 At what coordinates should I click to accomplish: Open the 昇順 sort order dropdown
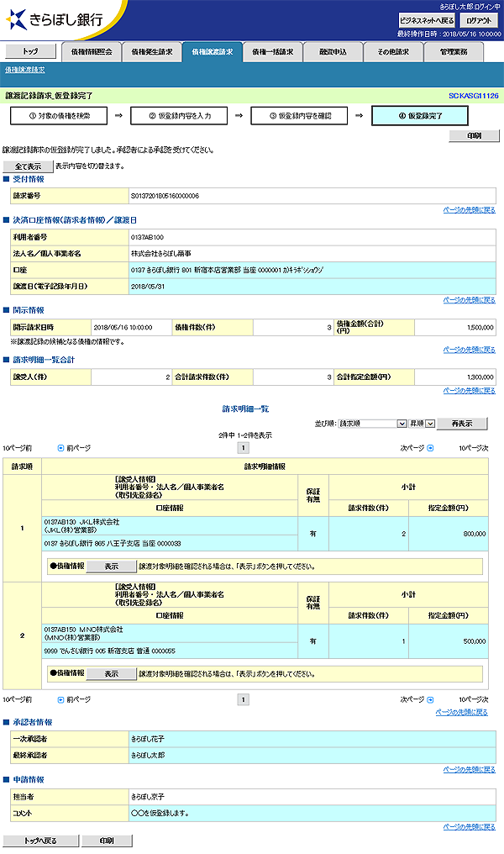pyautogui.click(x=422, y=424)
